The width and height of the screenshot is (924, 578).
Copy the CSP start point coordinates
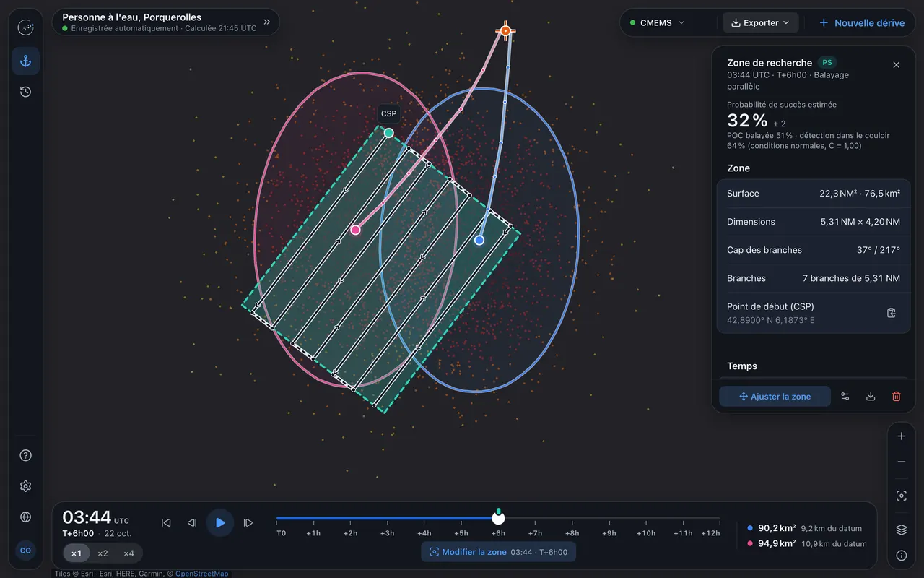(892, 313)
